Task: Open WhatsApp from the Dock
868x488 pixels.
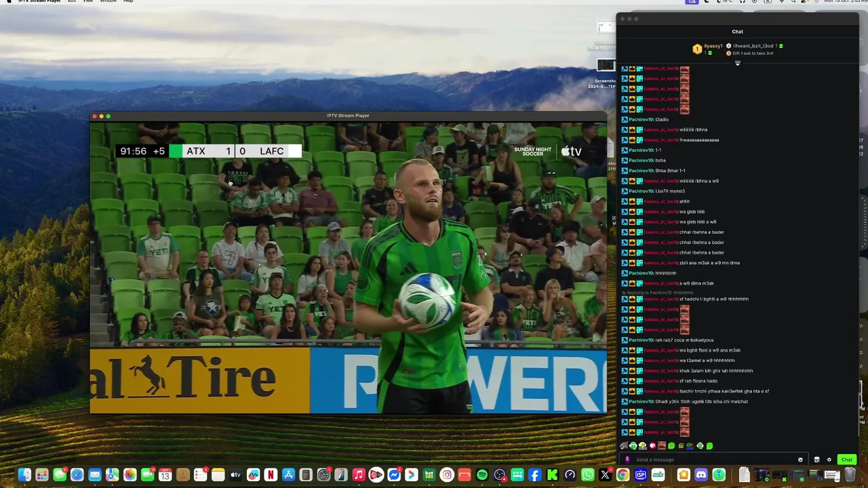Action: [588, 475]
